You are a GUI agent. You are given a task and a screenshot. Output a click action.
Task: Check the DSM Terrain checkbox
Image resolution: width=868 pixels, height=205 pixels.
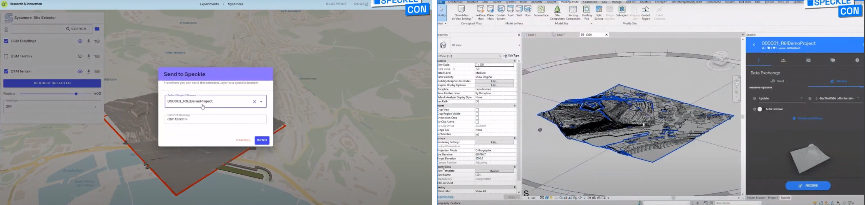point(6,56)
